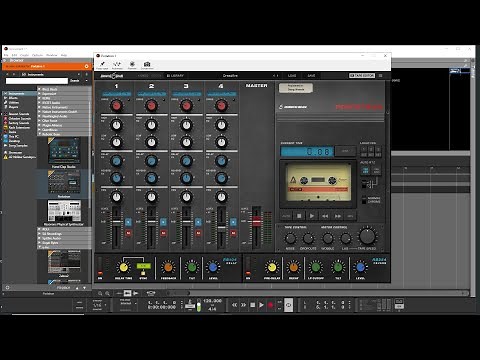
Task: Toggle Solo on channel 3
Action: (x=198, y=222)
